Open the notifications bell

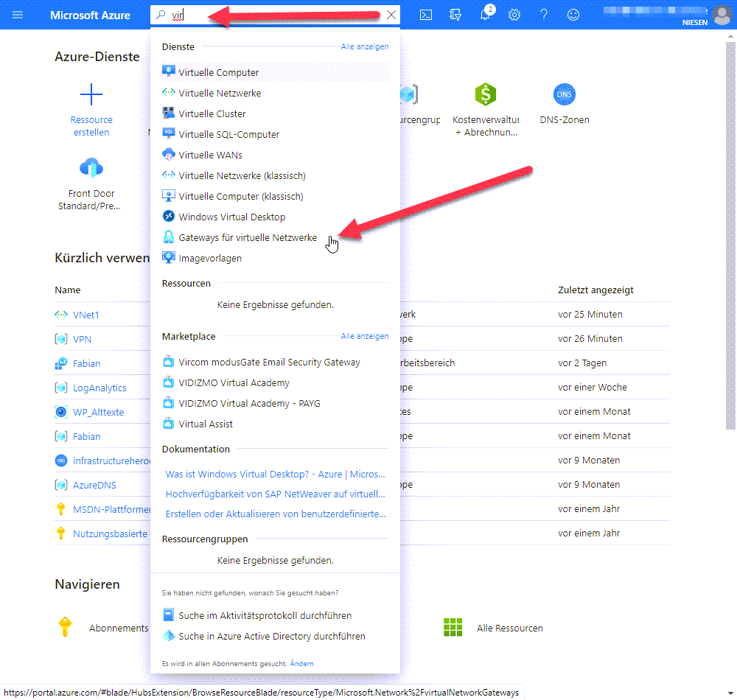click(485, 15)
